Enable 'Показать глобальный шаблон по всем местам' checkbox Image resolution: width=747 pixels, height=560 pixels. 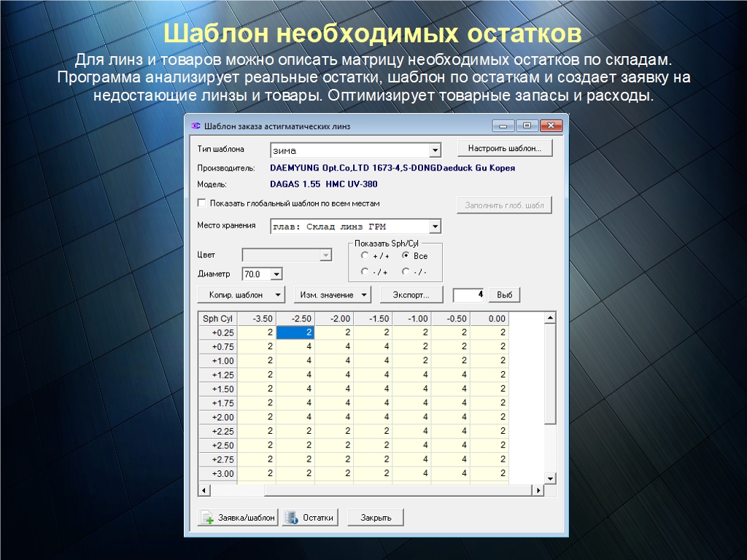point(203,203)
